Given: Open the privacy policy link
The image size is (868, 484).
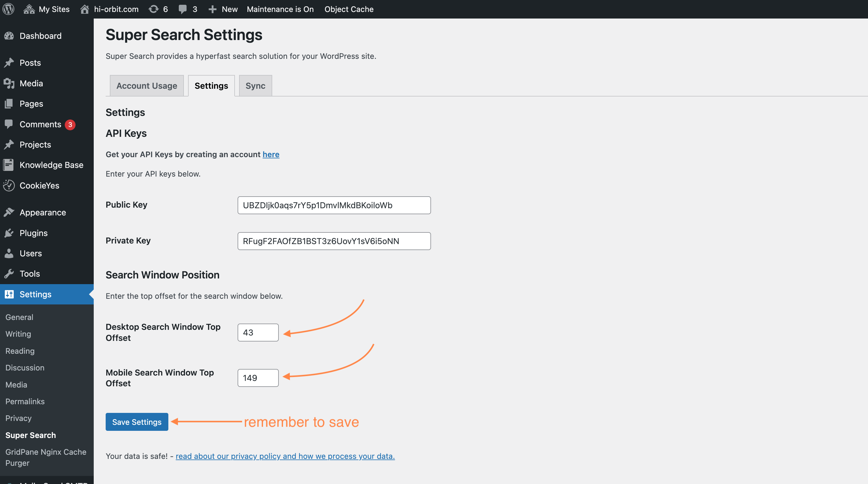Looking at the screenshot, I should (x=285, y=456).
